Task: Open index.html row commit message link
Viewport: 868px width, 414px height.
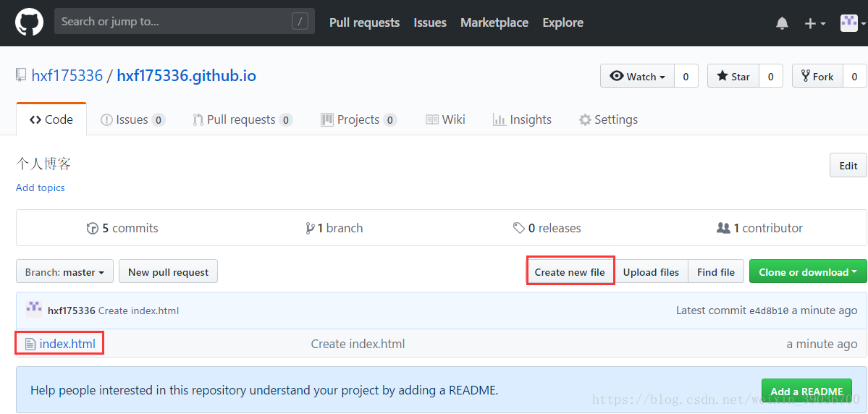Action: point(358,345)
